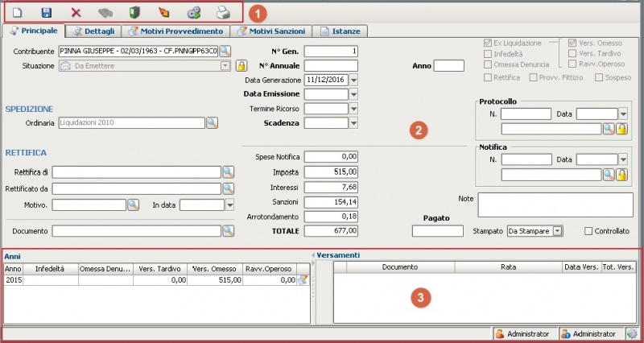Enable the Rettifica checkbox
Viewport: 644px width, 343px height.
click(x=488, y=77)
